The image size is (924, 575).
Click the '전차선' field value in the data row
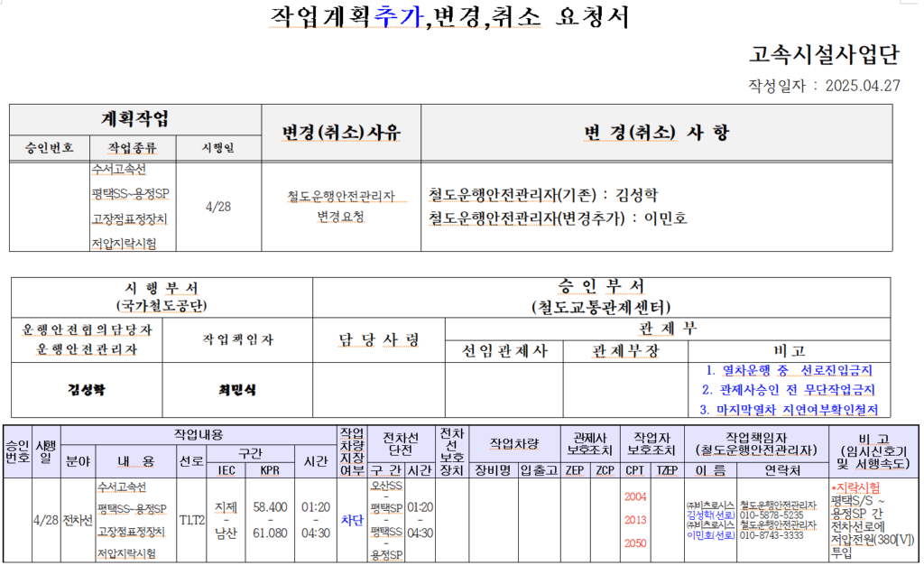click(78, 520)
